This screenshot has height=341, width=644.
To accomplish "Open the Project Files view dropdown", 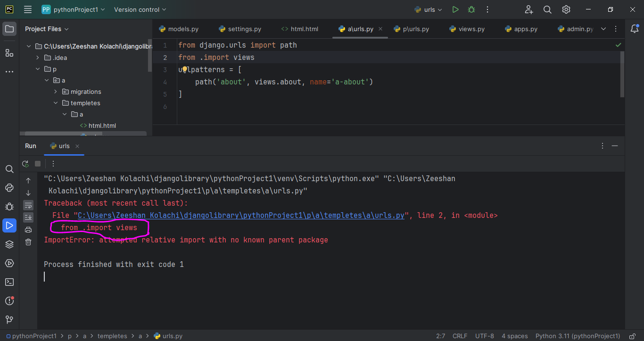I will (x=47, y=29).
